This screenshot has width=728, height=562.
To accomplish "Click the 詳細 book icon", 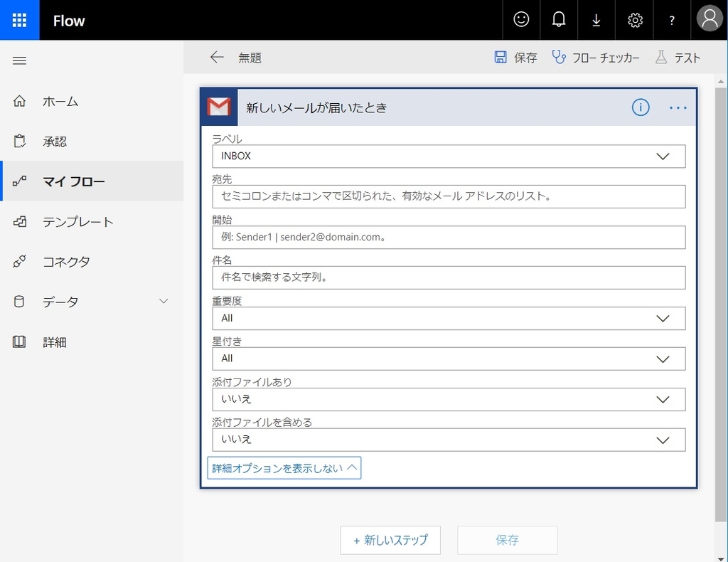I will (x=19, y=342).
